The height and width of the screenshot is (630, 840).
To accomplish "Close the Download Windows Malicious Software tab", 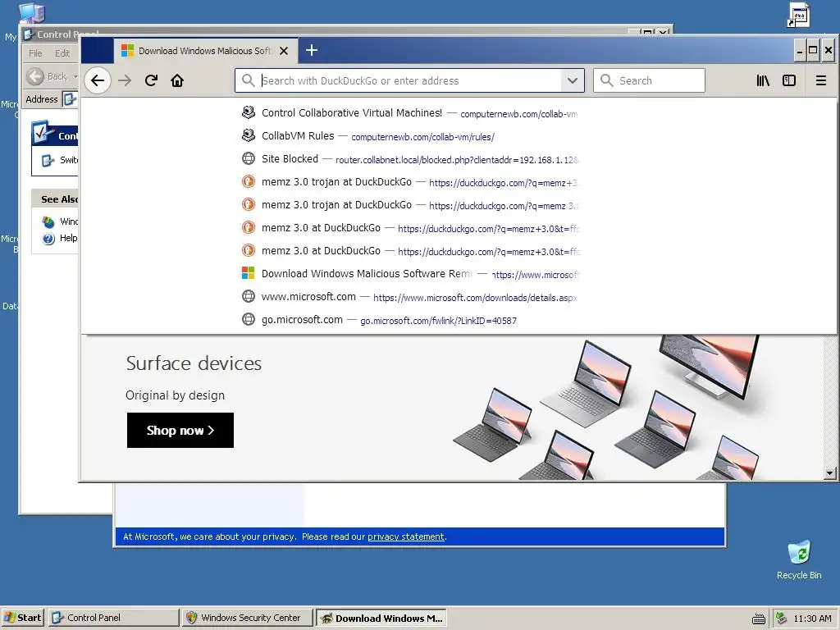I will [x=284, y=51].
